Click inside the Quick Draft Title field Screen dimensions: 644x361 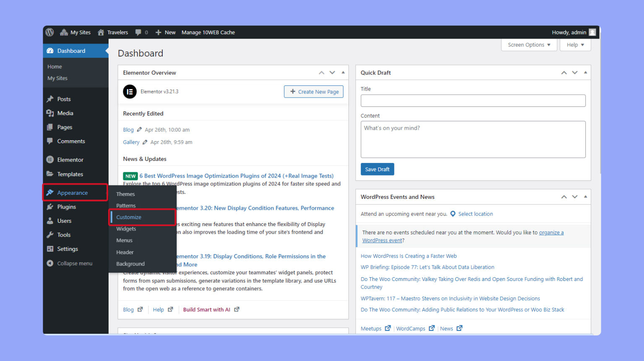point(473,101)
